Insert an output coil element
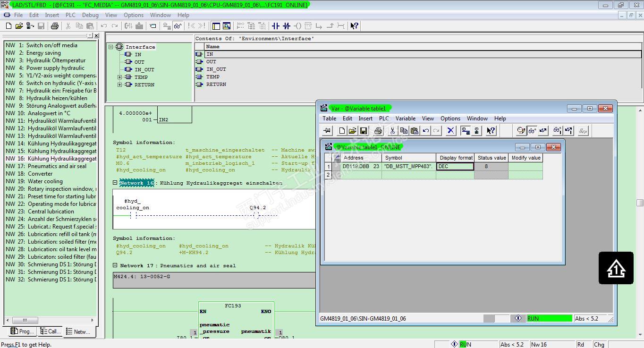The height and width of the screenshot is (348, 644). pos(297,26)
